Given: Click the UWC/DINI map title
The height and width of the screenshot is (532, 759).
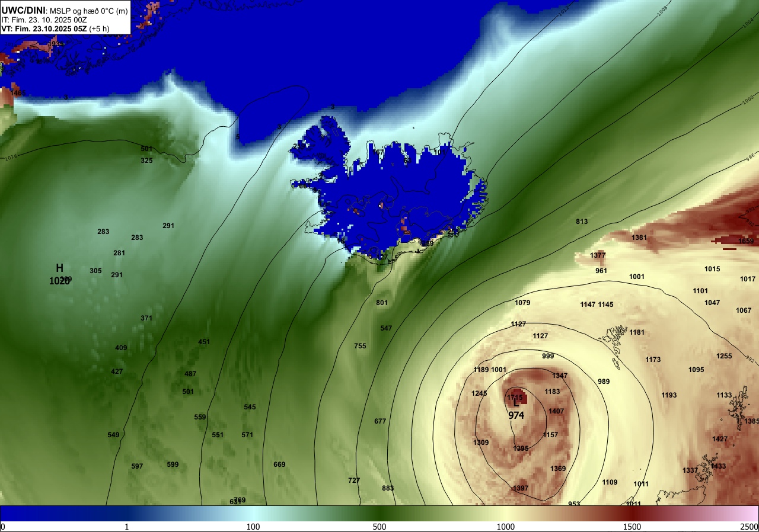Looking at the screenshot, I should point(23,9).
